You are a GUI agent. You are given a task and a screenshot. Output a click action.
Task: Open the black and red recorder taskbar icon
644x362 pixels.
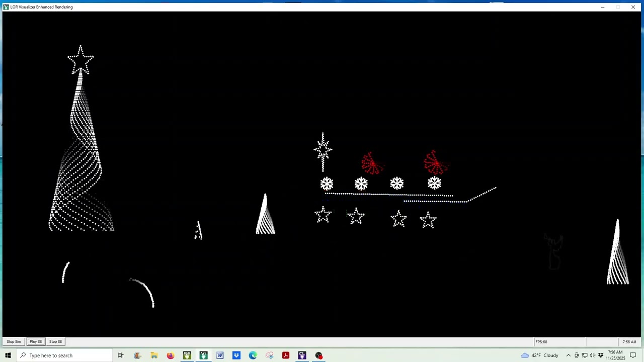[x=318, y=355]
